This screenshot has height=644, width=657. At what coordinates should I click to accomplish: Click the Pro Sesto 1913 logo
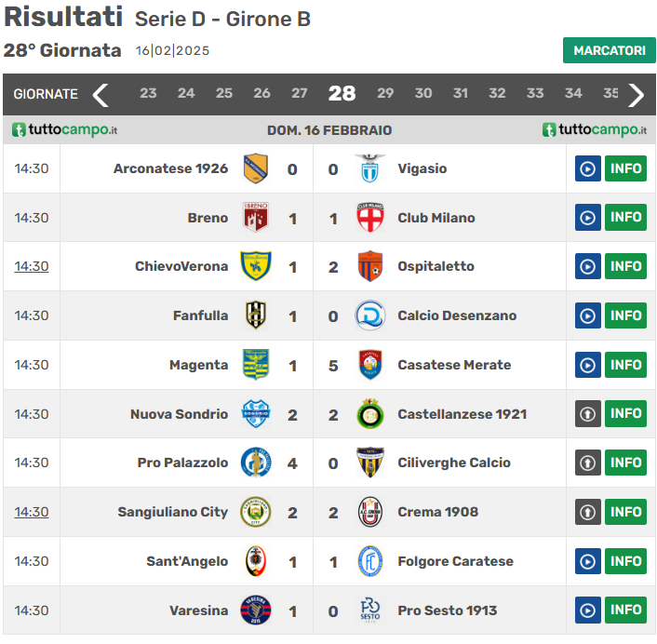(x=370, y=610)
